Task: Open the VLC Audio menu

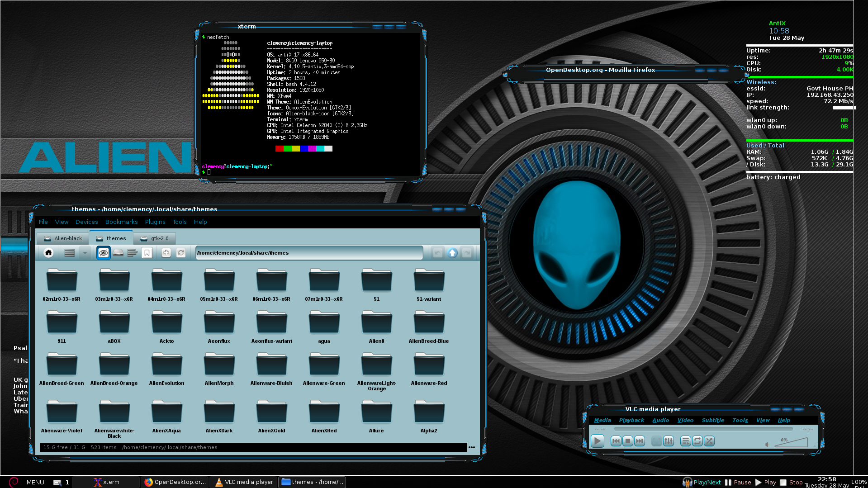Action: [660, 420]
